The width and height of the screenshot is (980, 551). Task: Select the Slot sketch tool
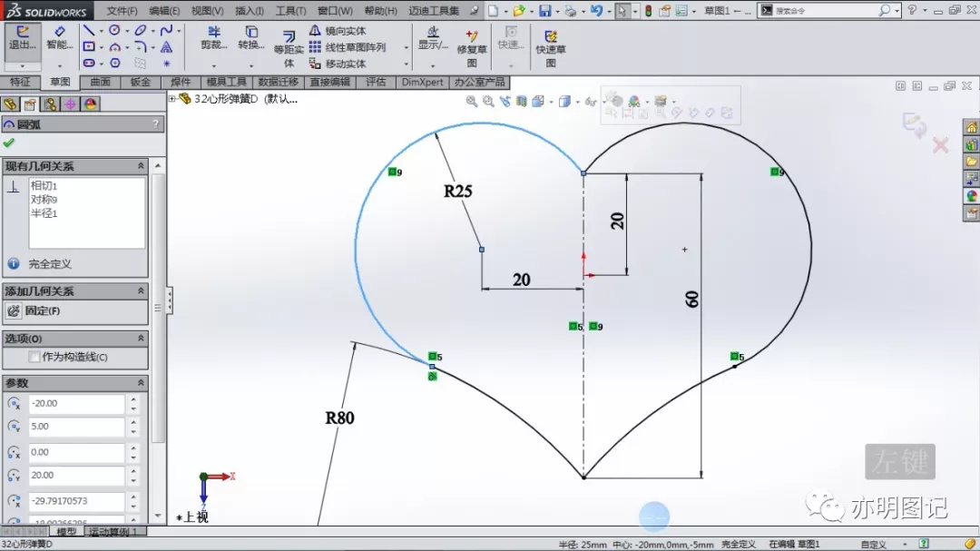89,64
